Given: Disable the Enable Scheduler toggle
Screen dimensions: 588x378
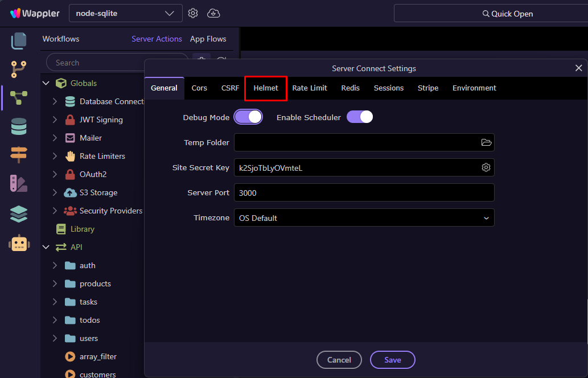Looking at the screenshot, I should (x=360, y=117).
